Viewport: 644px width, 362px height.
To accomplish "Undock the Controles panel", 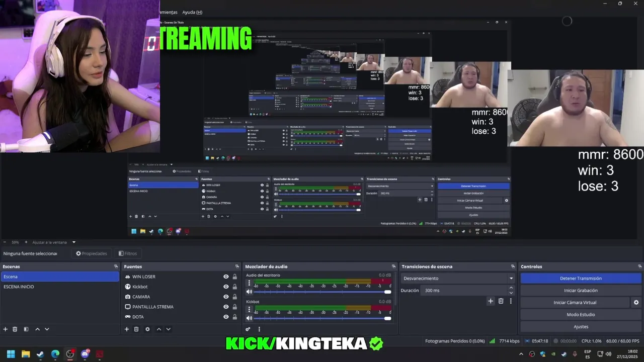I will 640,266.
